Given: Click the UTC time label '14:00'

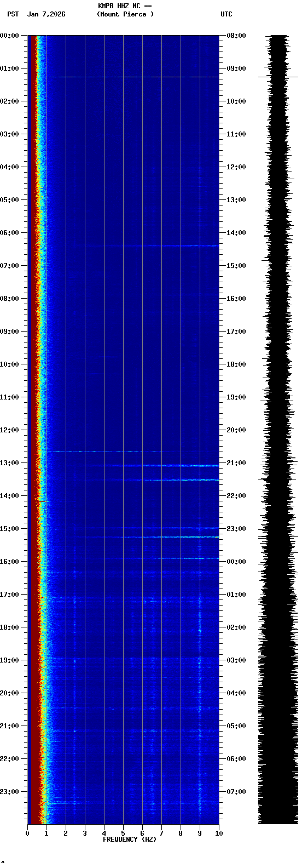Looking at the screenshot, I should (236, 233).
